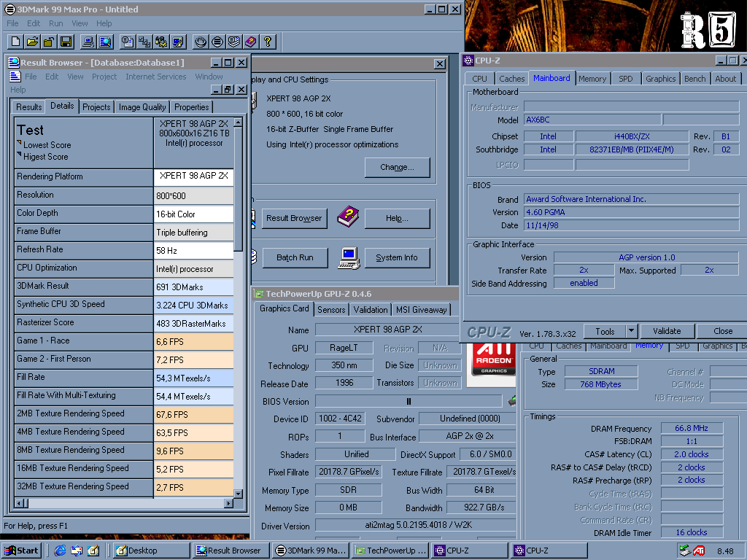Click the Result Browser button

(294, 218)
